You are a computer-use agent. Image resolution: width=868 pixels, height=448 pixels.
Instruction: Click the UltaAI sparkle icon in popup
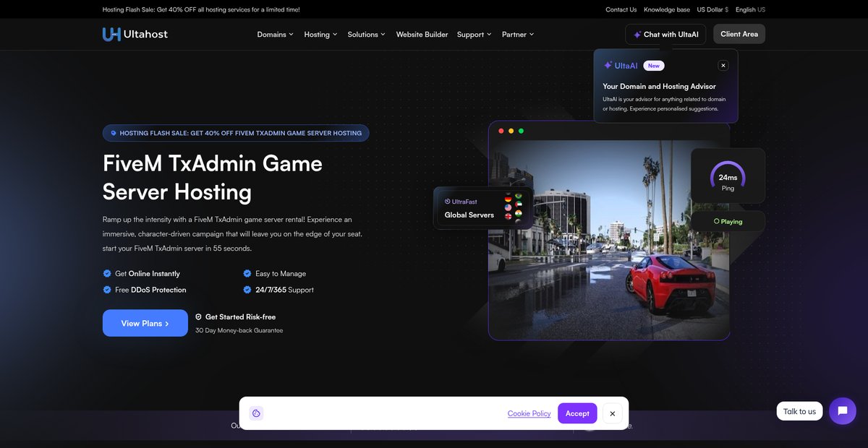608,65
